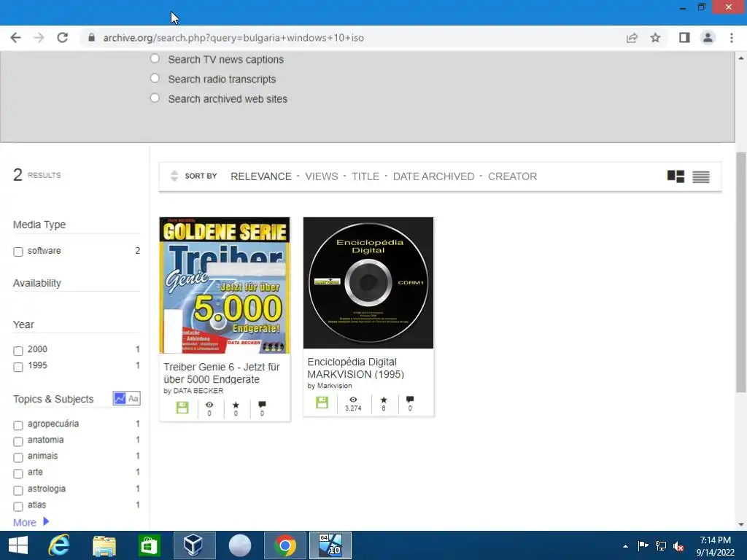Show hidden system tray icons arrow
The height and width of the screenshot is (560, 747).
click(625, 546)
